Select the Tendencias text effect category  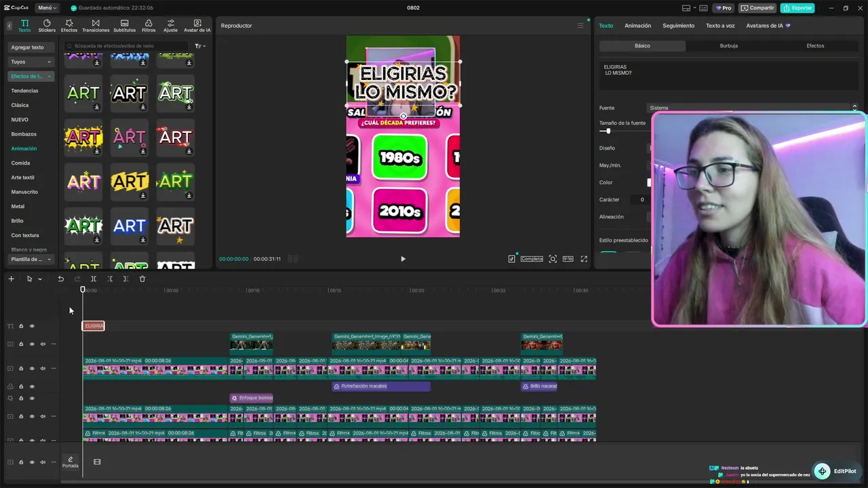pos(24,91)
